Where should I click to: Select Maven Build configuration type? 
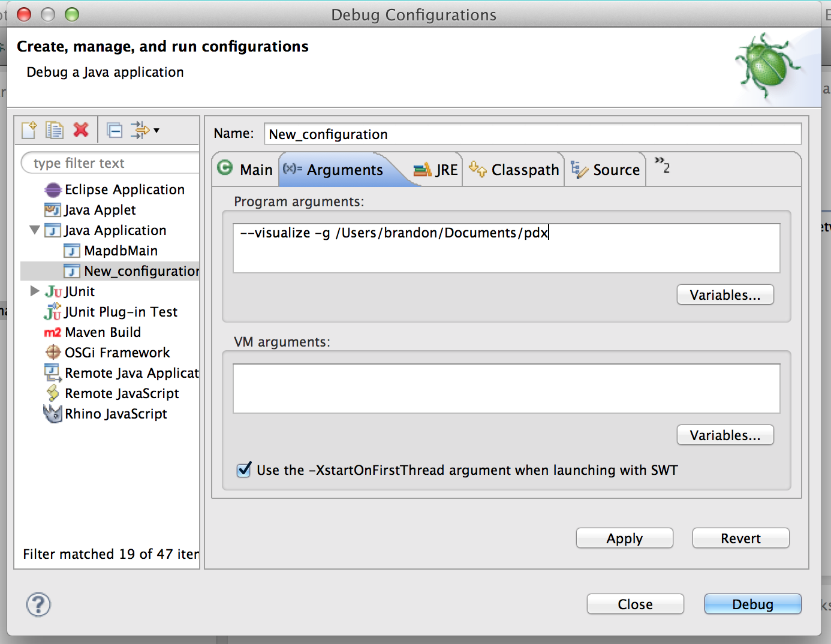pos(103,332)
